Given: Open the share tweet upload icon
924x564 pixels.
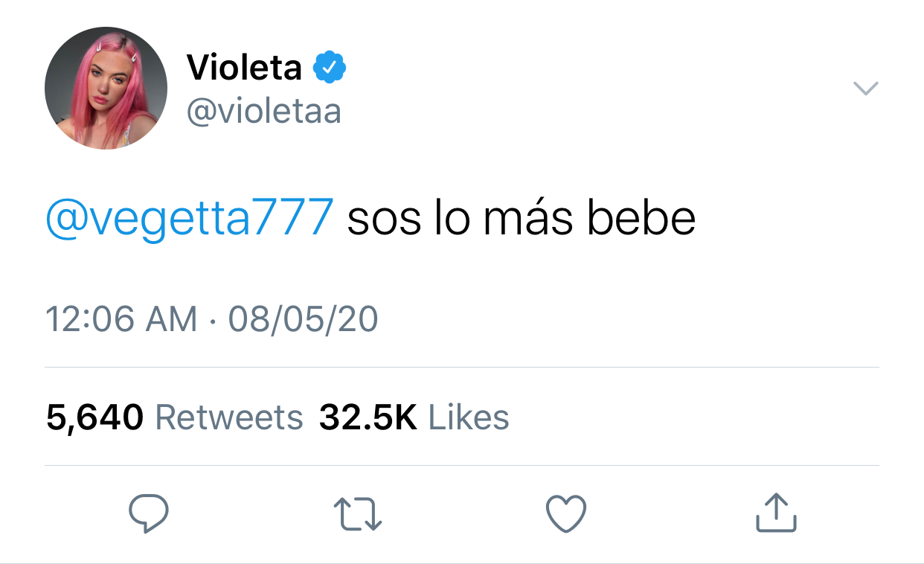Looking at the screenshot, I should click(776, 513).
